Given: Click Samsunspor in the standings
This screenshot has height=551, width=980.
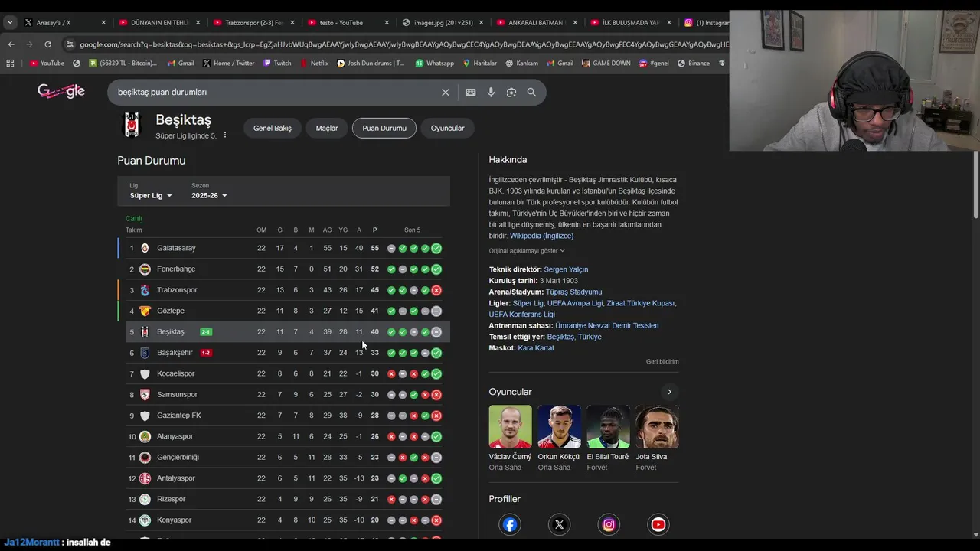Looking at the screenshot, I should point(178,395).
